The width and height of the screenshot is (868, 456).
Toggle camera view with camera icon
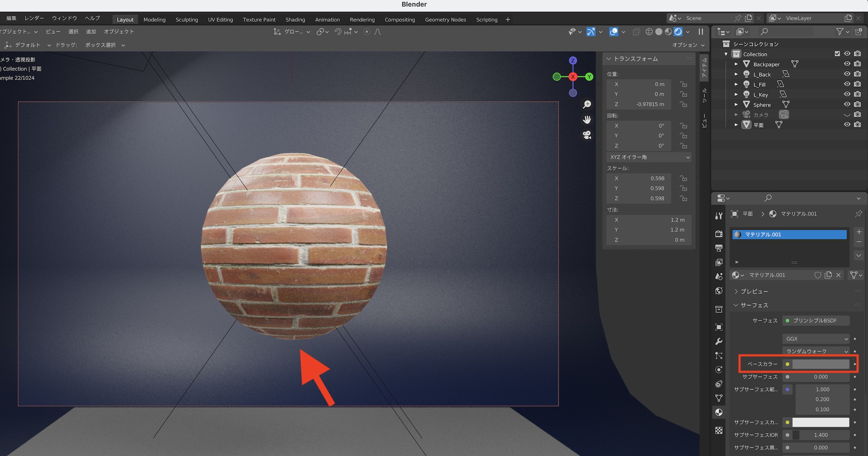click(x=587, y=135)
